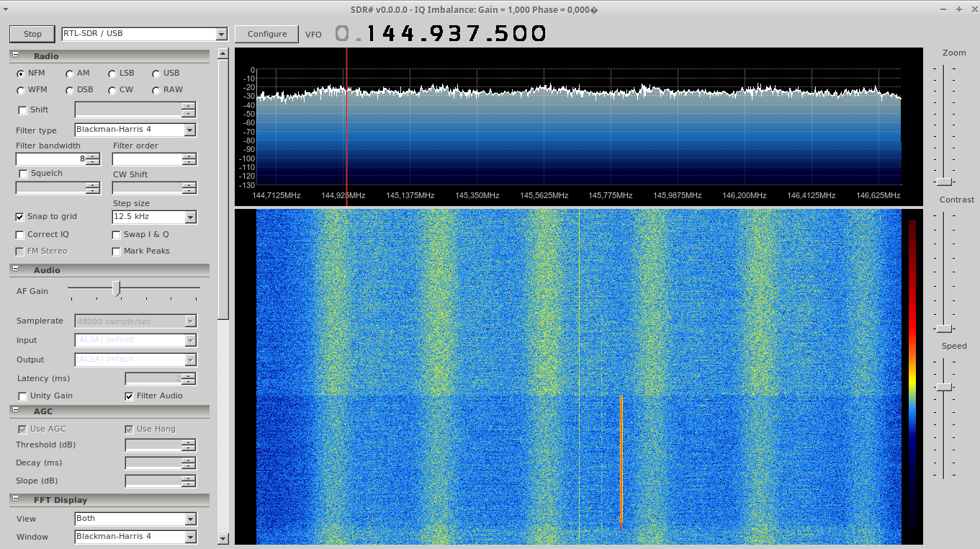Screen dimensions: 980x549
Task: Enable the Squelch checkbox
Action: [x=22, y=173]
